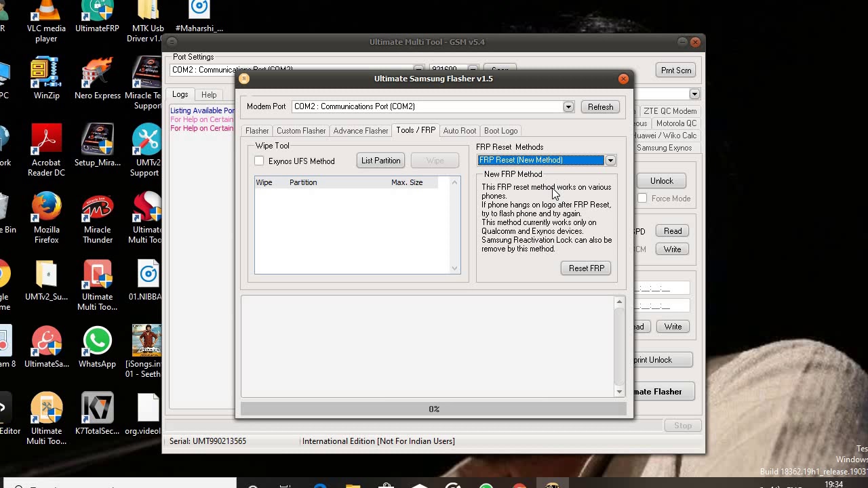Select the Motorola QC tab

coord(675,123)
